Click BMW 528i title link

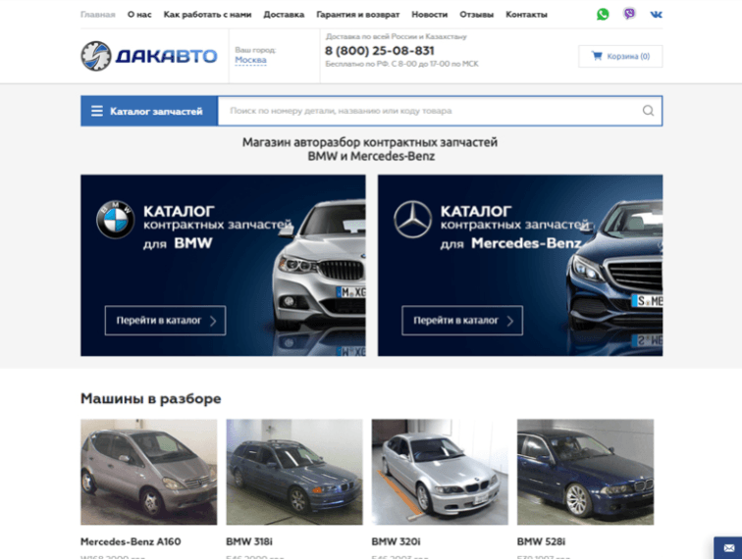[542, 541]
